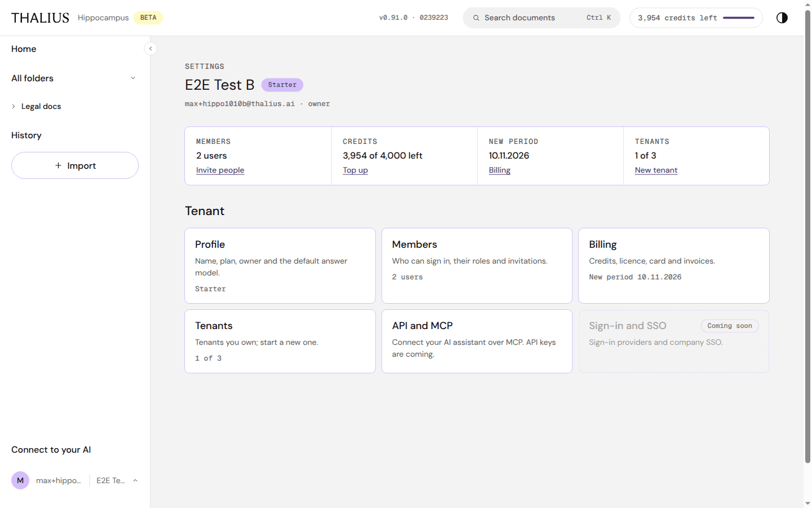Click the M user avatar
This screenshot has height=508, width=812.
pos(20,480)
